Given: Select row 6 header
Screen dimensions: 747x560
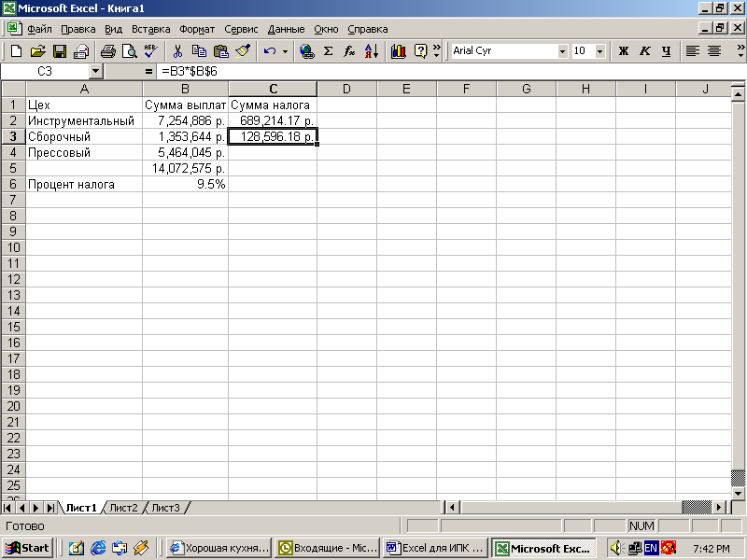Looking at the screenshot, I should point(13,184).
